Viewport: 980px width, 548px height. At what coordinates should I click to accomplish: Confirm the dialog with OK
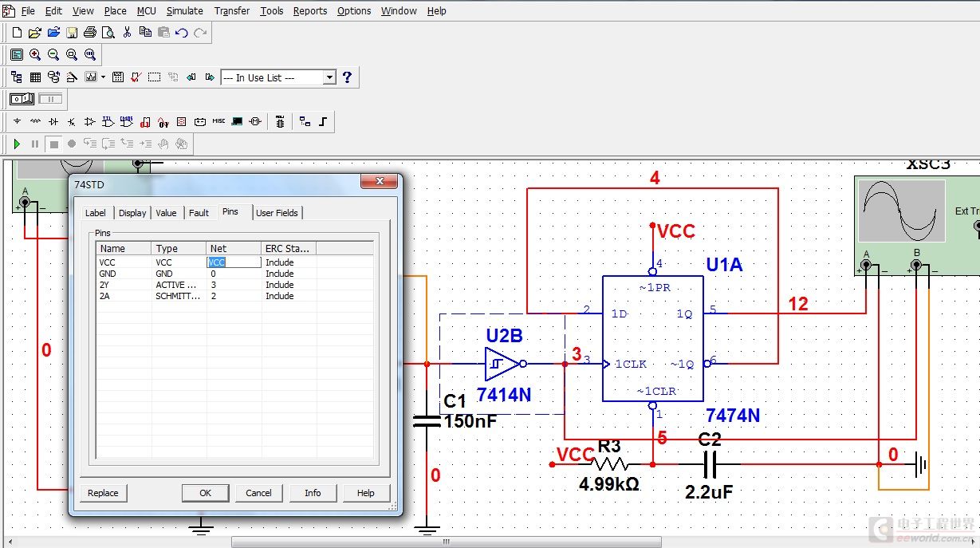[x=205, y=493]
